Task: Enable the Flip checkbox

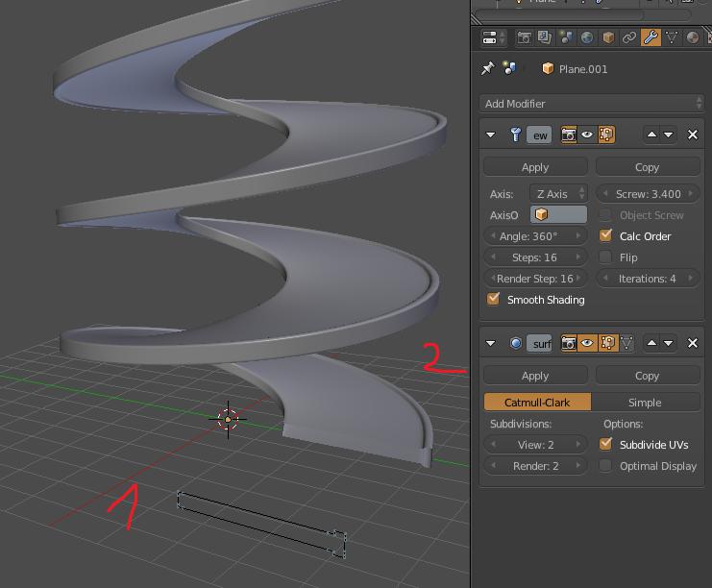Action: [x=605, y=257]
